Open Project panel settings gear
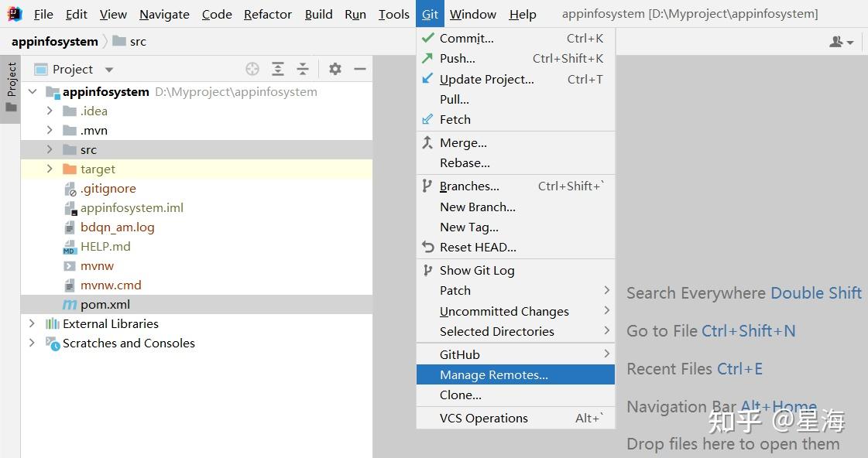 [335, 70]
